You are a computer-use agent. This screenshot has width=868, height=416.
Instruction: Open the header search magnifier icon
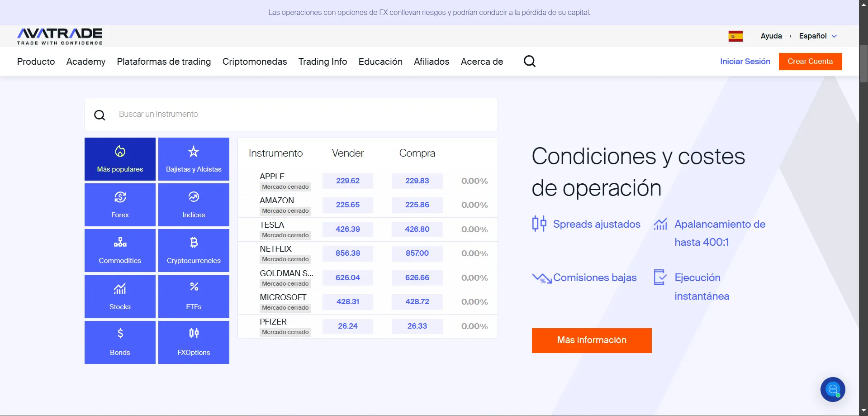530,61
